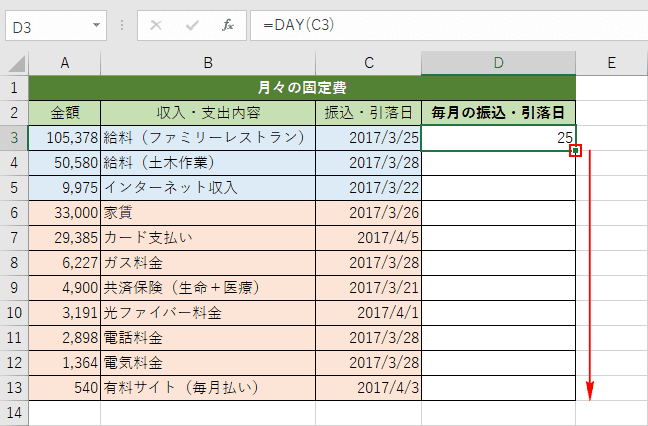
Task: Click the title cell 月々の固定費
Action: pyautogui.click(x=302, y=88)
